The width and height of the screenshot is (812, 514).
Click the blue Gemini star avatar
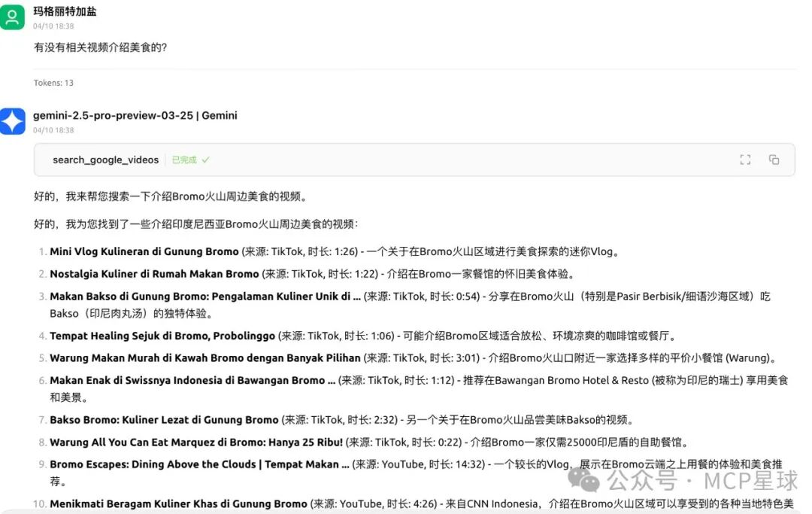[13, 121]
